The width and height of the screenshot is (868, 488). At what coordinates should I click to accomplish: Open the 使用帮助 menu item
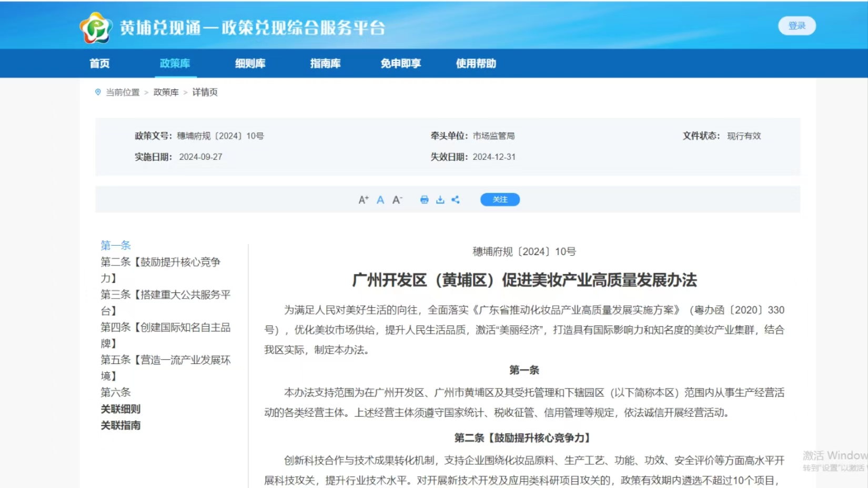pyautogui.click(x=476, y=64)
